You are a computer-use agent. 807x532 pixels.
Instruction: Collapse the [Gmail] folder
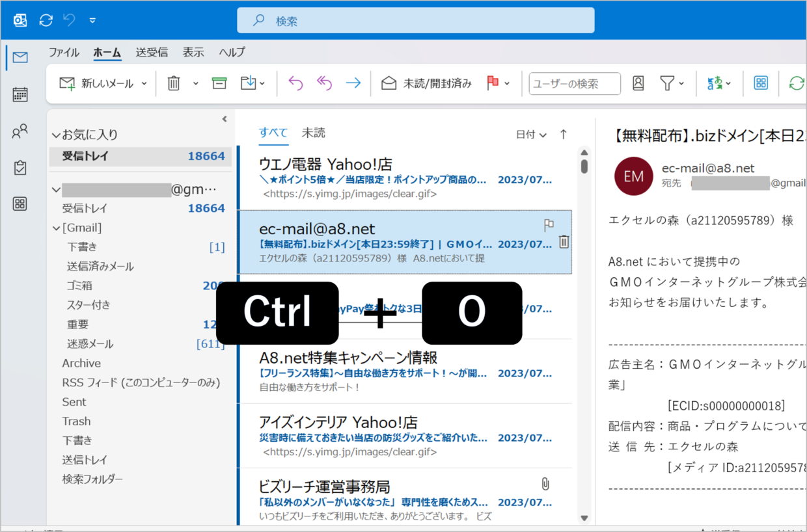tap(56, 228)
